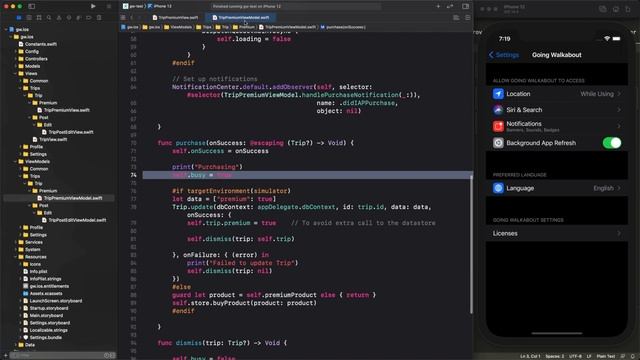
Task: Open the Source Control navigator icon
Action: point(29,18)
